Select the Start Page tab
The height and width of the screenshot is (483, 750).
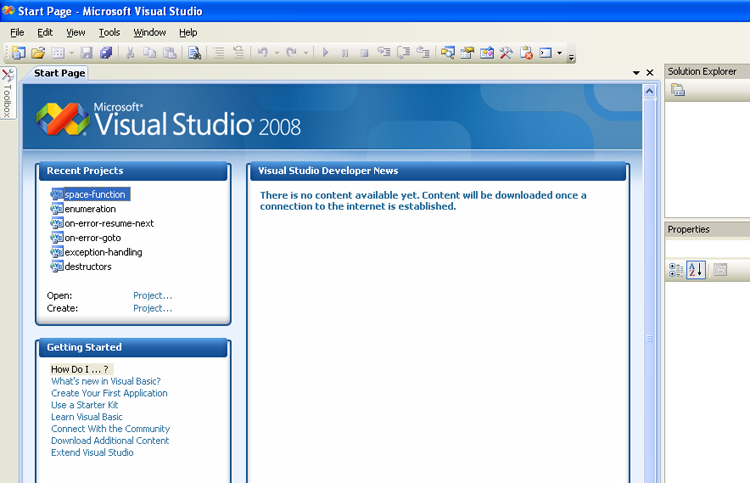tap(59, 73)
